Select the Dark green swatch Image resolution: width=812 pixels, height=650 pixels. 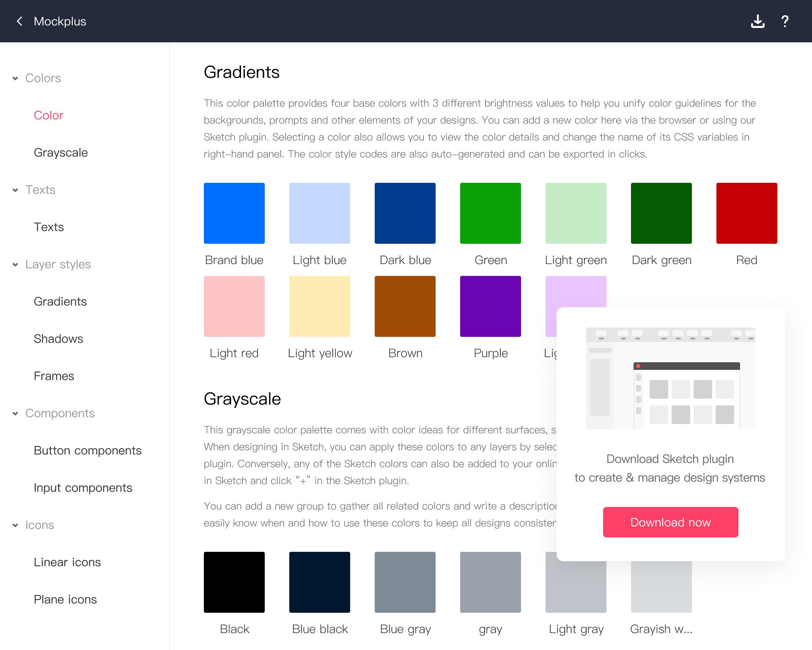point(661,213)
